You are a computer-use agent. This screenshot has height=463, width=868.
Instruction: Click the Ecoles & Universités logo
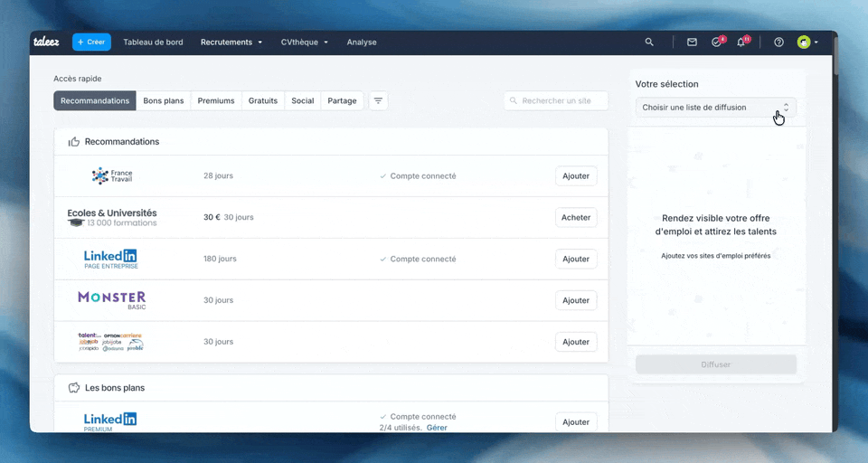pyautogui.click(x=112, y=218)
